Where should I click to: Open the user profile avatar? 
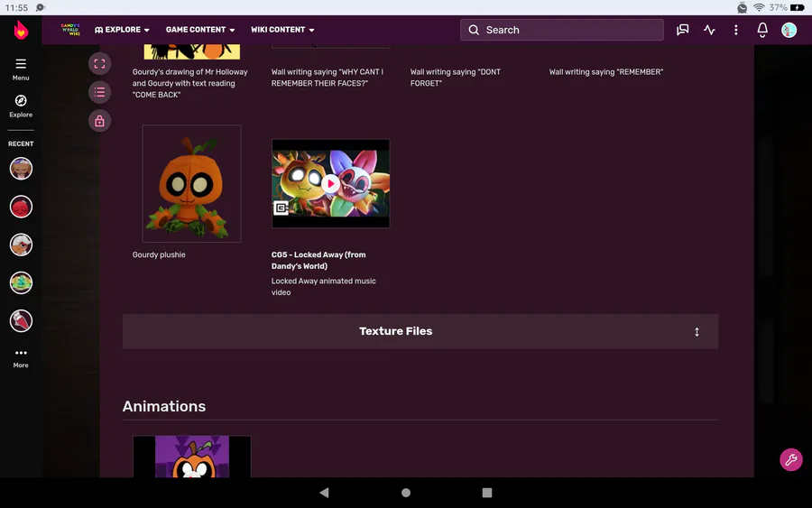pos(789,30)
